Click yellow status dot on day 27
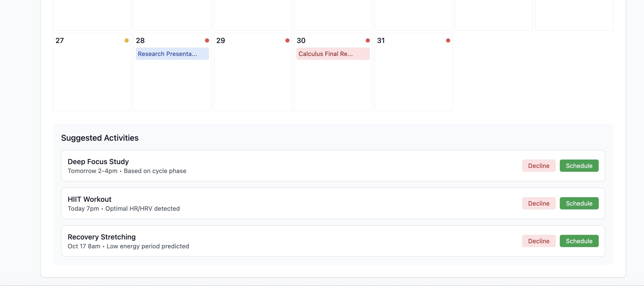Viewport: 644px width, 286px height. click(126, 40)
